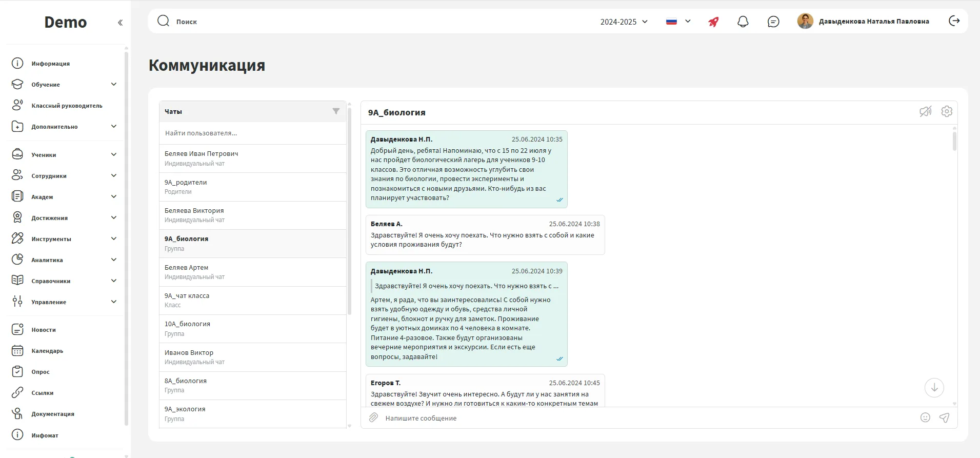Viewport: 980px width, 458px height.
Task: Open the language flag dropdown
Action: coord(678,22)
